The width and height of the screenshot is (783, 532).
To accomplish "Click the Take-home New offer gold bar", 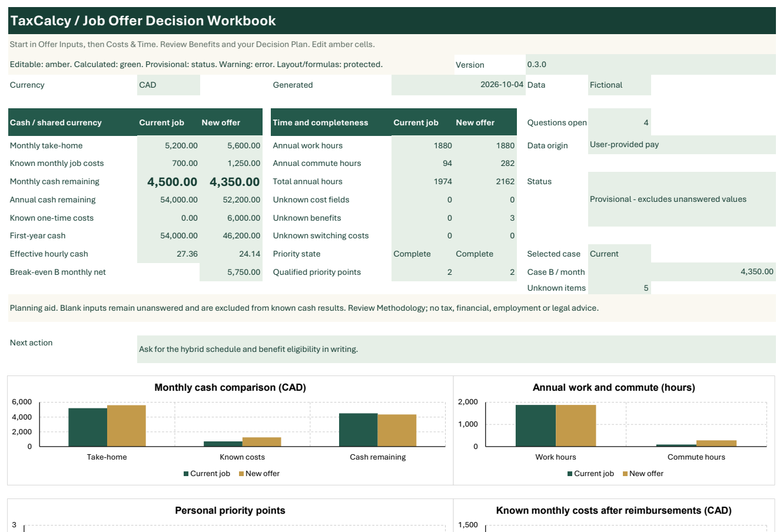I will pyautogui.click(x=127, y=425).
